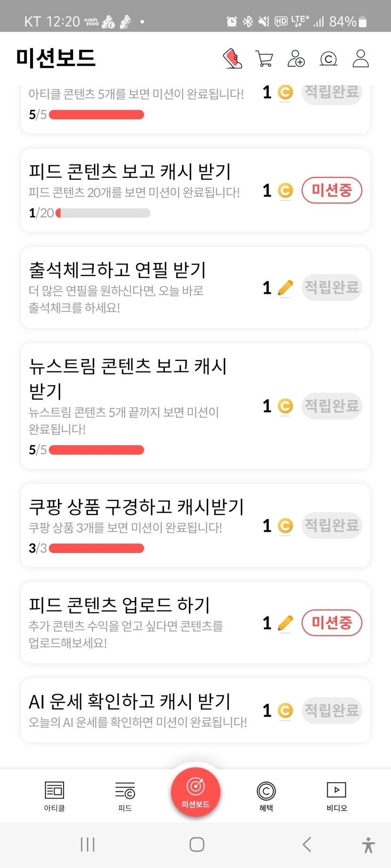391x868 pixels.
Task: Tap the 1/20 feed content progress bar
Action: tap(103, 213)
